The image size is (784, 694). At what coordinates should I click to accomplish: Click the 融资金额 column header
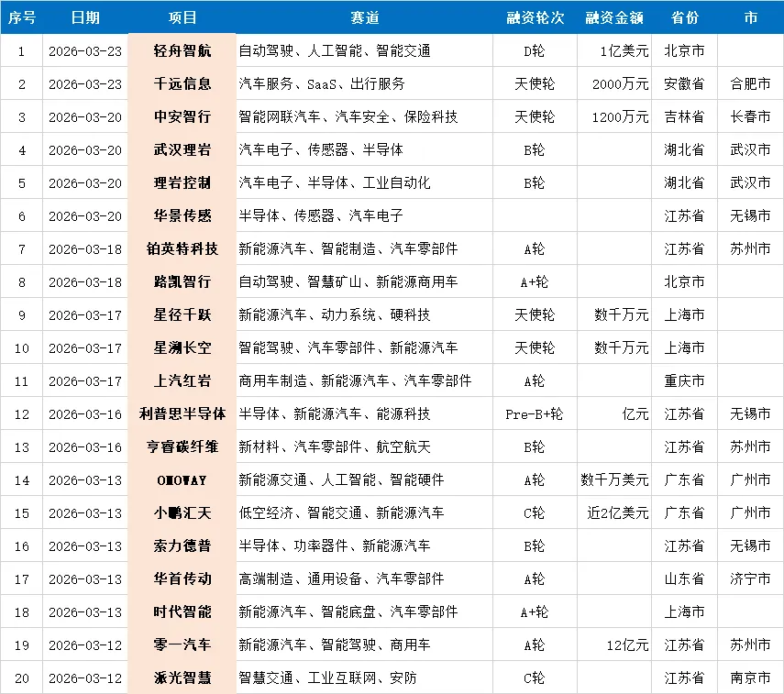614,17
